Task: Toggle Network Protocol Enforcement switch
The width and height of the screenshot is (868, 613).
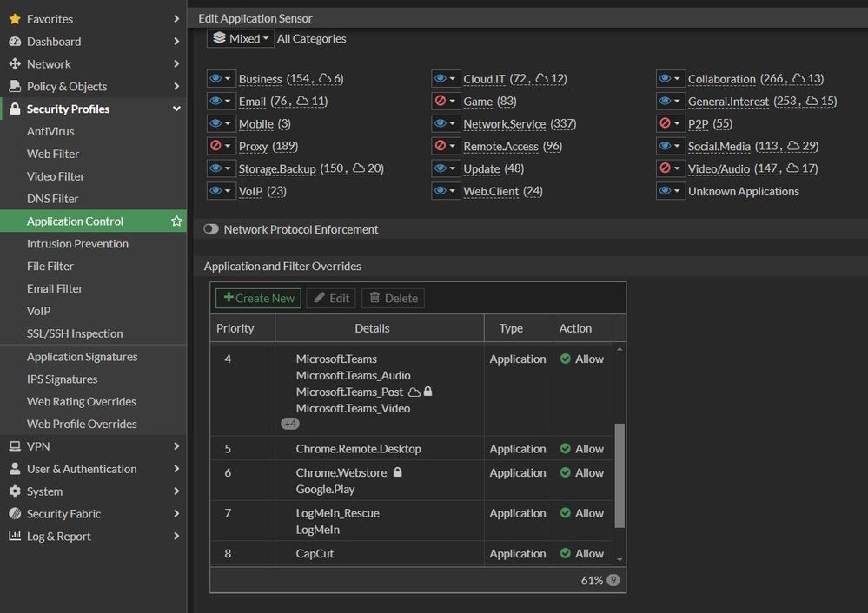Action: click(x=211, y=230)
